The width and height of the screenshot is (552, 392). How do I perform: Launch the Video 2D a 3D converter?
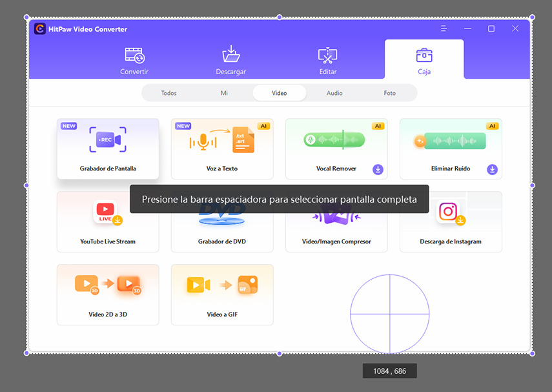108,294
